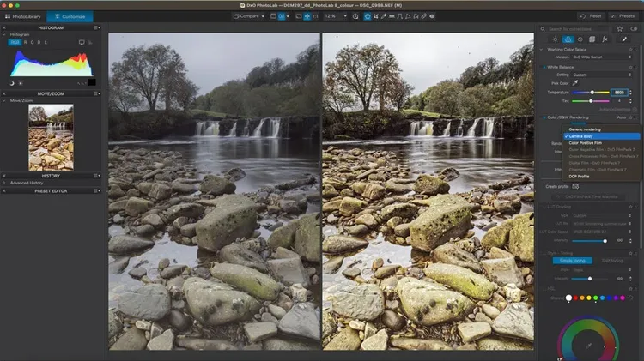644x361 pixels.
Task: Adjust the Tint slider
Action: [591, 101]
